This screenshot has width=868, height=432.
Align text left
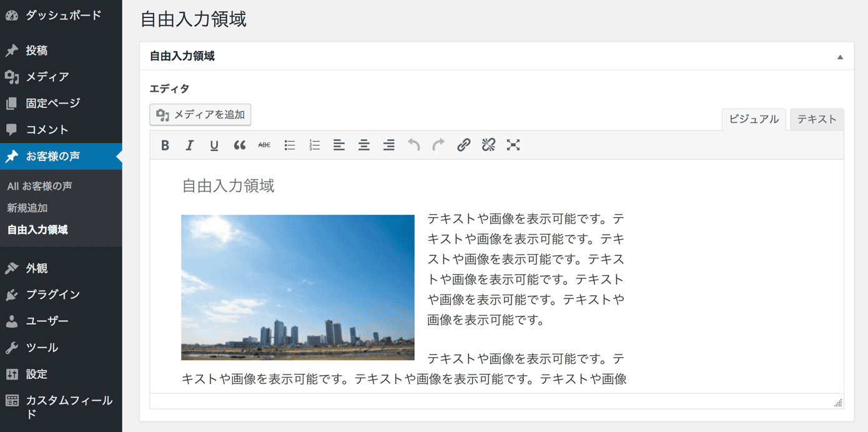point(339,145)
